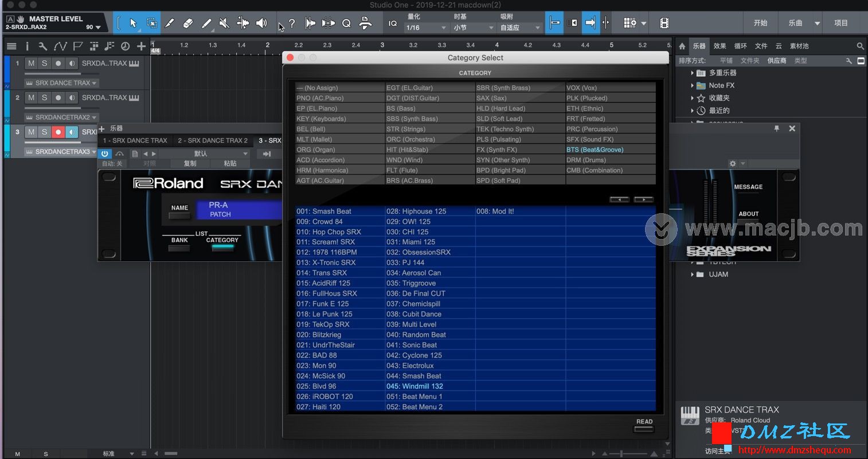The height and width of the screenshot is (459, 868).
Task: Open quantize 1/16 dropdown
Action: [x=427, y=28]
